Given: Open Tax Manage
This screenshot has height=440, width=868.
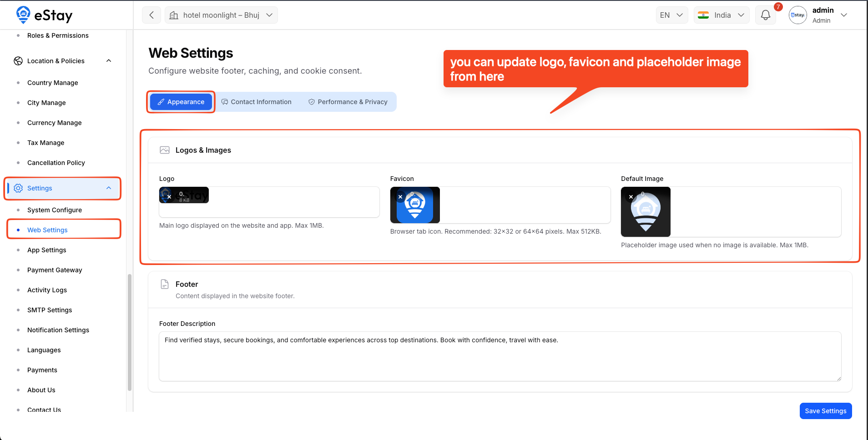Looking at the screenshot, I should tap(46, 143).
